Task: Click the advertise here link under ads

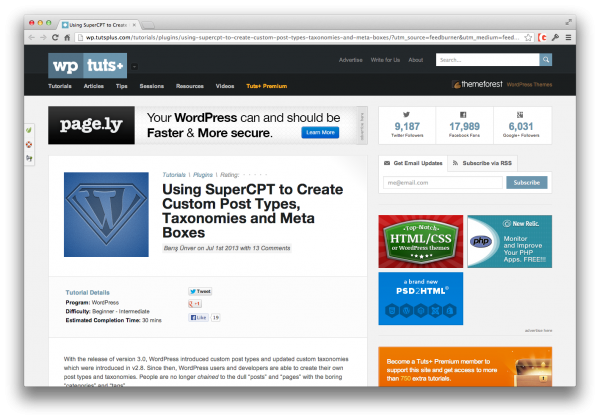Action: [x=538, y=330]
